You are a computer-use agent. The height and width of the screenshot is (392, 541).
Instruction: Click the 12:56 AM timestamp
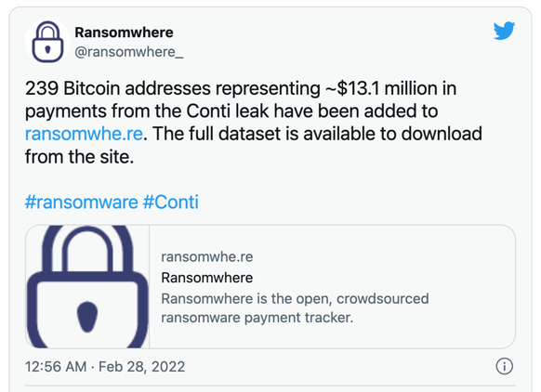(56, 367)
